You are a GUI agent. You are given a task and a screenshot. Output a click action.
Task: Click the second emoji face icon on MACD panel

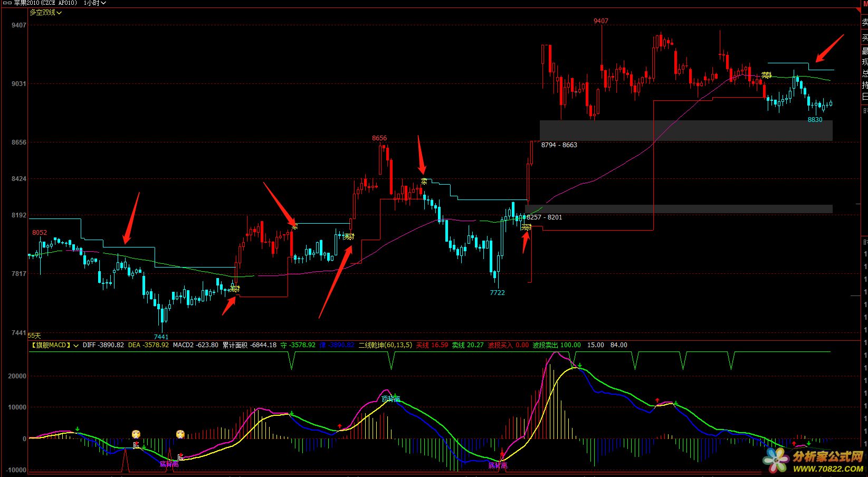[180, 434]
